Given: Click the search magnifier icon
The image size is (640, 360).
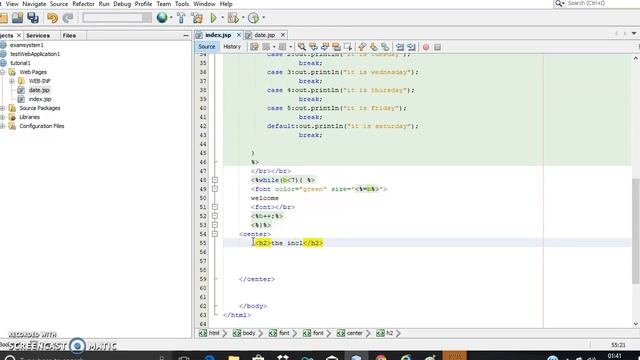Looking at the screenshot, I should tap(558, 3).
